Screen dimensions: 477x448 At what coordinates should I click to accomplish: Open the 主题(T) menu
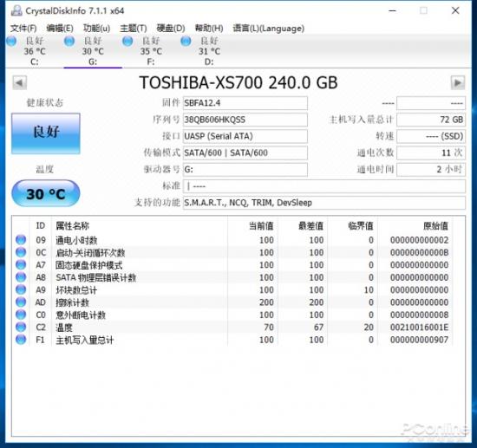pyautogui.click(x=134, y=29)
